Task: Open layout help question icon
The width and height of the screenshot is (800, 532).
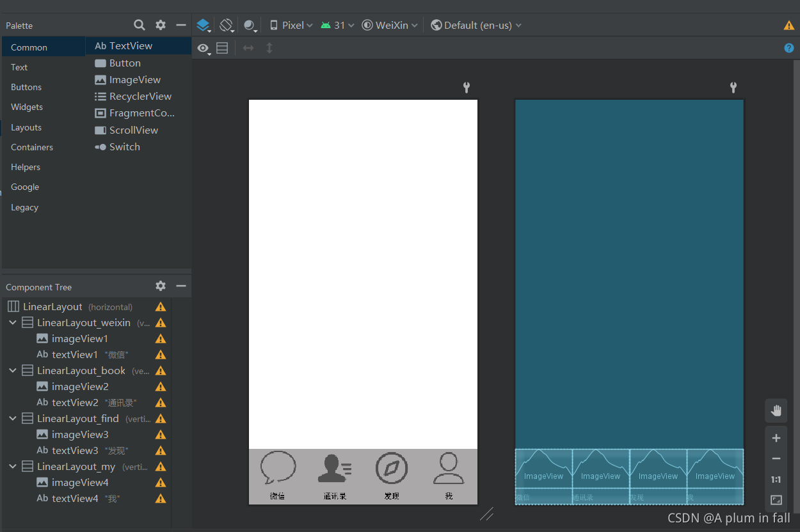Action: [x=789, y=48]
